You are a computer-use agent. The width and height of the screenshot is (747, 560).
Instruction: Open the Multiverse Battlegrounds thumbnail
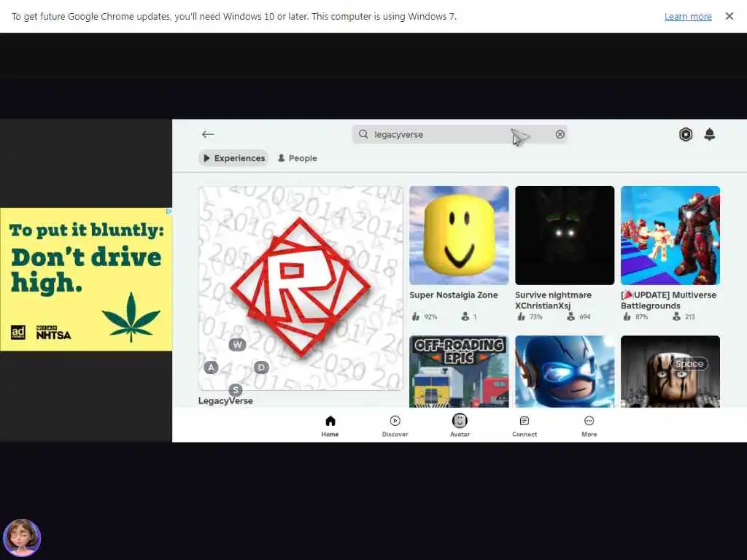670,236
